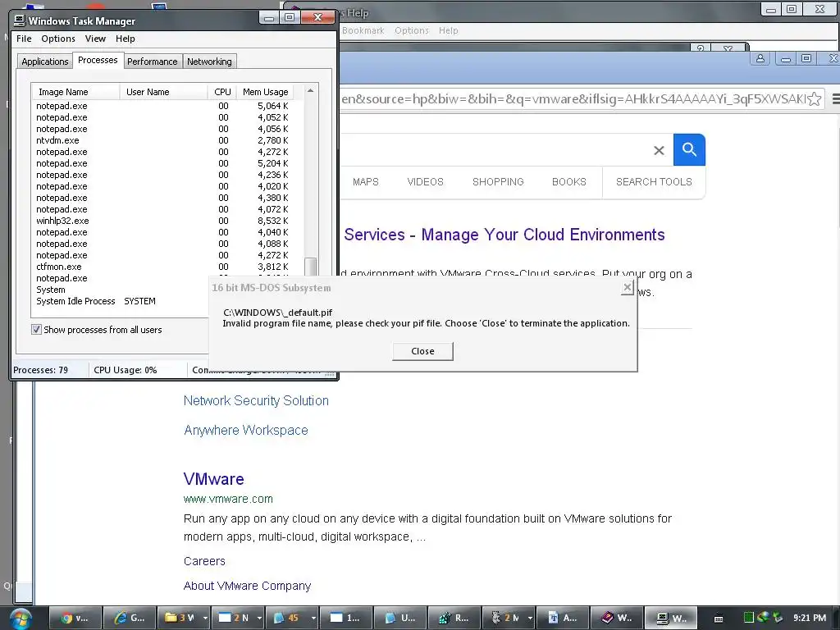
Task: Expand the folder taskbar group dropdown arrow
Action: (205, 618)
